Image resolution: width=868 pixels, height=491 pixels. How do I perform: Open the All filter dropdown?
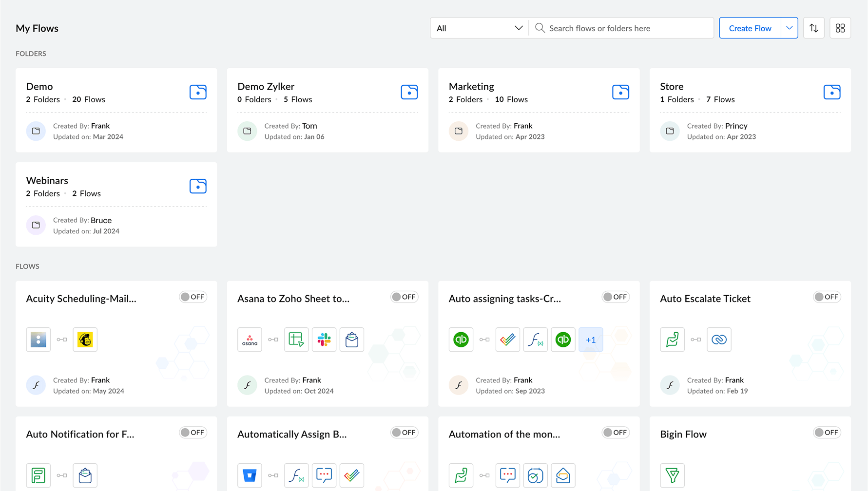coord(479,28)
